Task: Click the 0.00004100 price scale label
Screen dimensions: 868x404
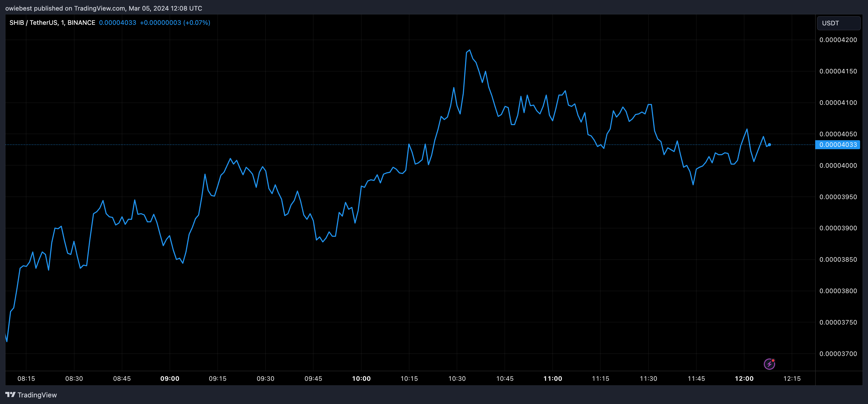Action: pyautogui.click(x=838, y=103)
